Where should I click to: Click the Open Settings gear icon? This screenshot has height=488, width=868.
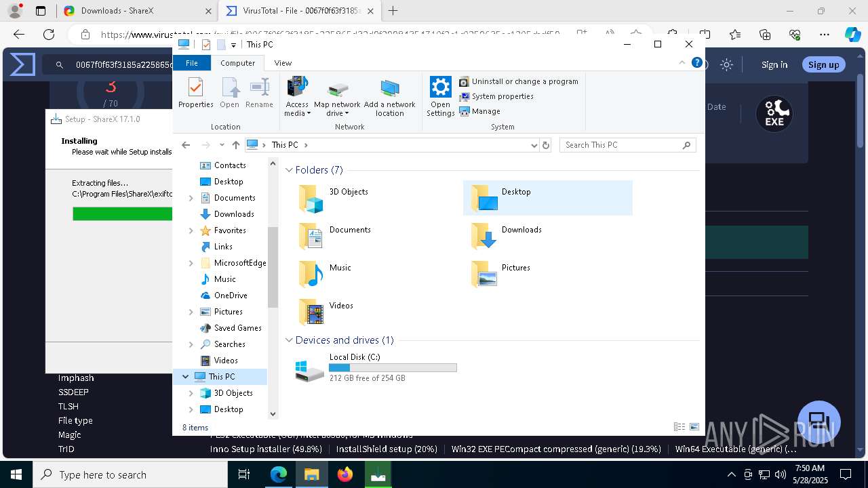pos(440,96)
